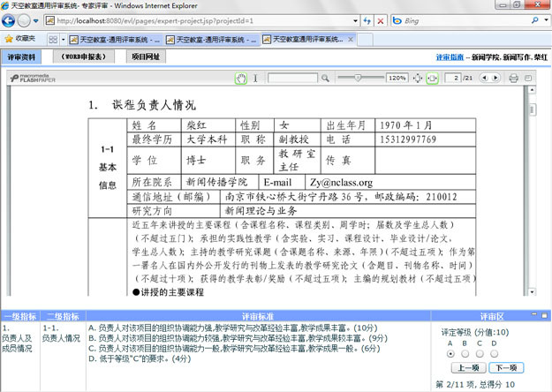Image resolution: width=552 pixels, height=392 pixels.
Task: Open a new blank browser tab
Action: [365, 40]
